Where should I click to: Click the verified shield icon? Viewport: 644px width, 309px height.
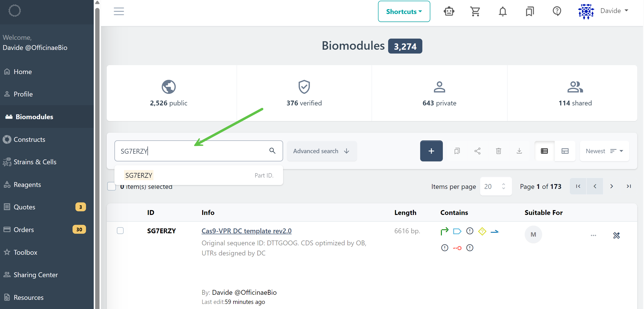304,87
